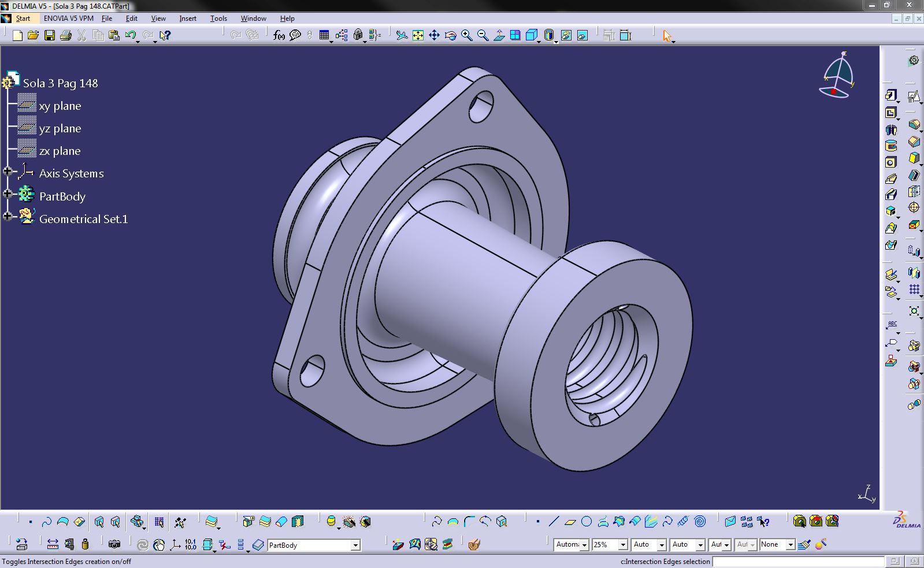Open the None dropdown in graphic properties
Image resolution: width=924 pixels, height=568 pixels.
tap(791, 544)
